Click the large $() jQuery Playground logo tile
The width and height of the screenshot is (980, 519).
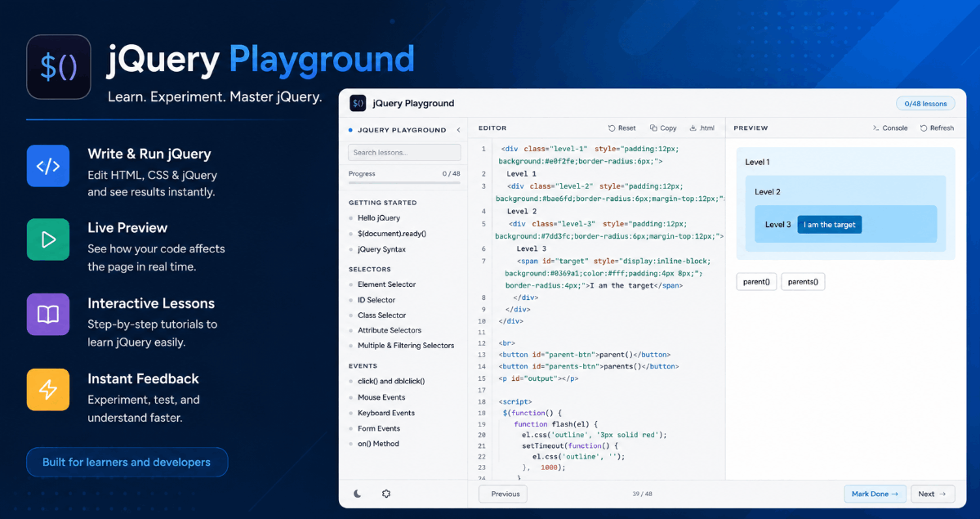pos(59,67)
